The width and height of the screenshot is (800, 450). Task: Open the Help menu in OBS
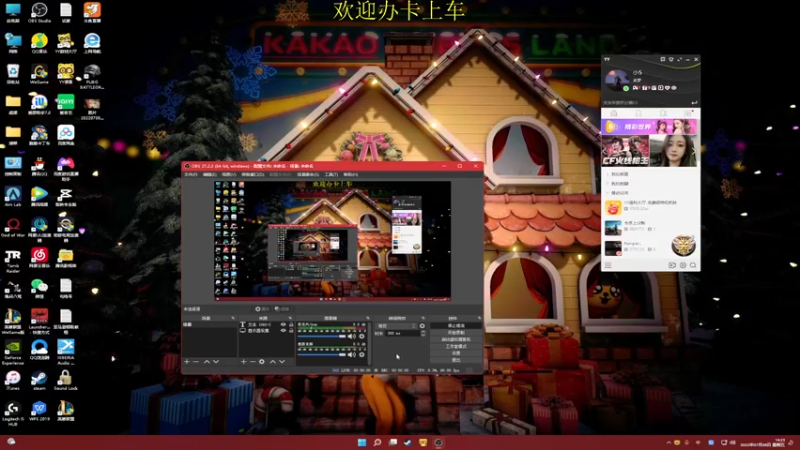coord(351,174)
